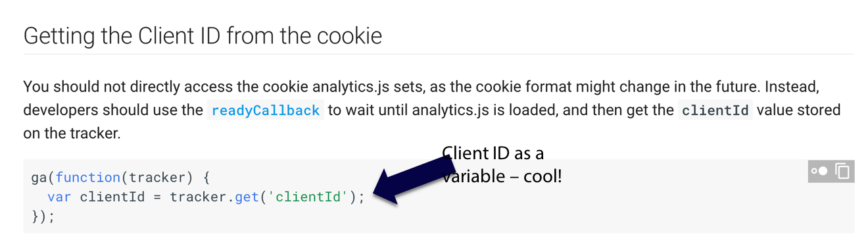868x252 pixels.
Task: Click the 'get' method in code
Action: (247, 197)
